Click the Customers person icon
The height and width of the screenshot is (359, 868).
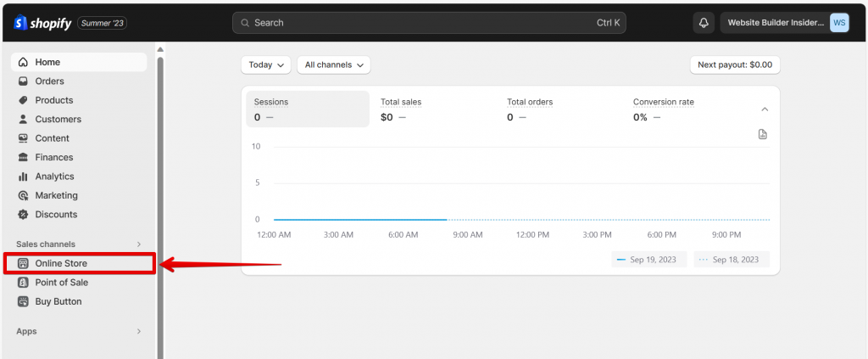click(24, 120)
